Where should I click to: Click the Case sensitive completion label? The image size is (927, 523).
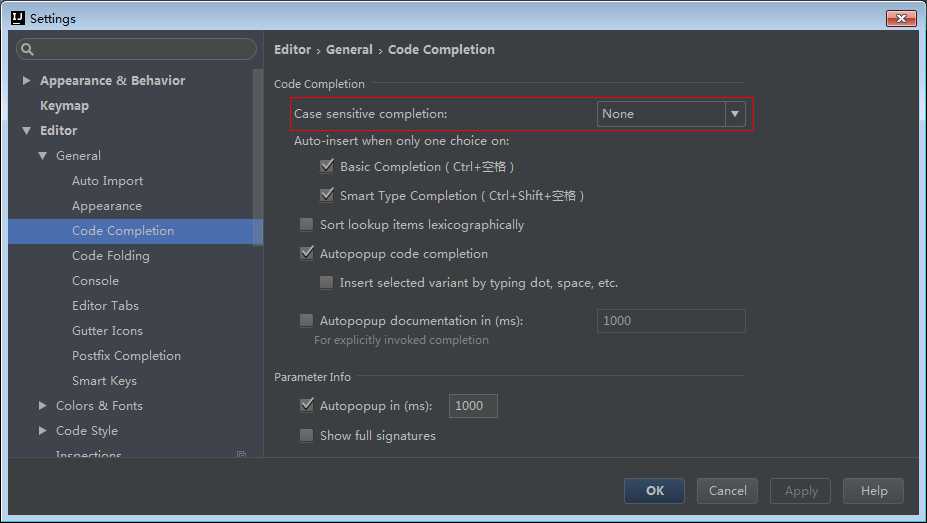371,113
